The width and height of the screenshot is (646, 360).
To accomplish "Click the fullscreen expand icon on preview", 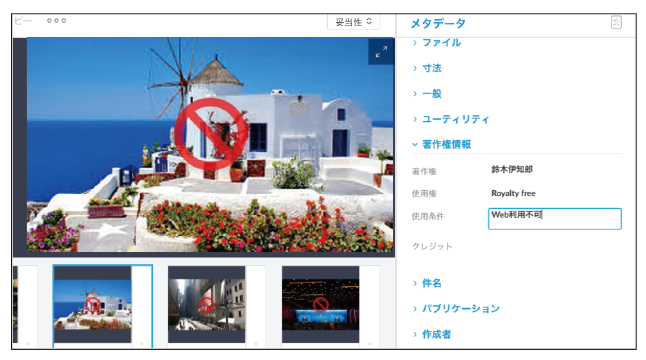I will [x=381, y=52].
